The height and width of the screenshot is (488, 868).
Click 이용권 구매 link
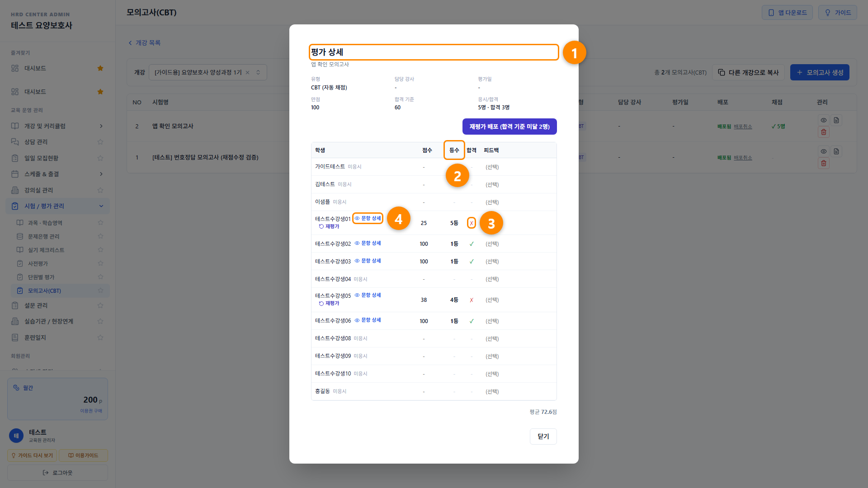(91, 411)
